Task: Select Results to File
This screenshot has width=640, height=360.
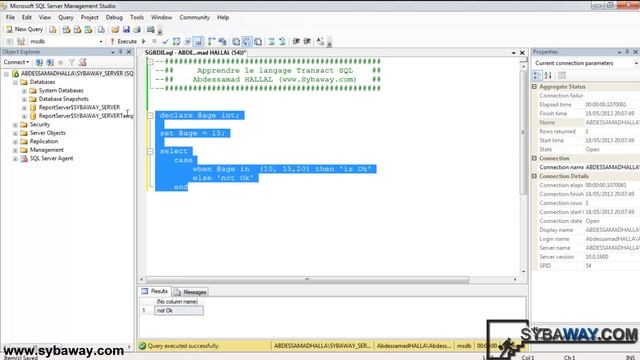Action: pos(258,41)
